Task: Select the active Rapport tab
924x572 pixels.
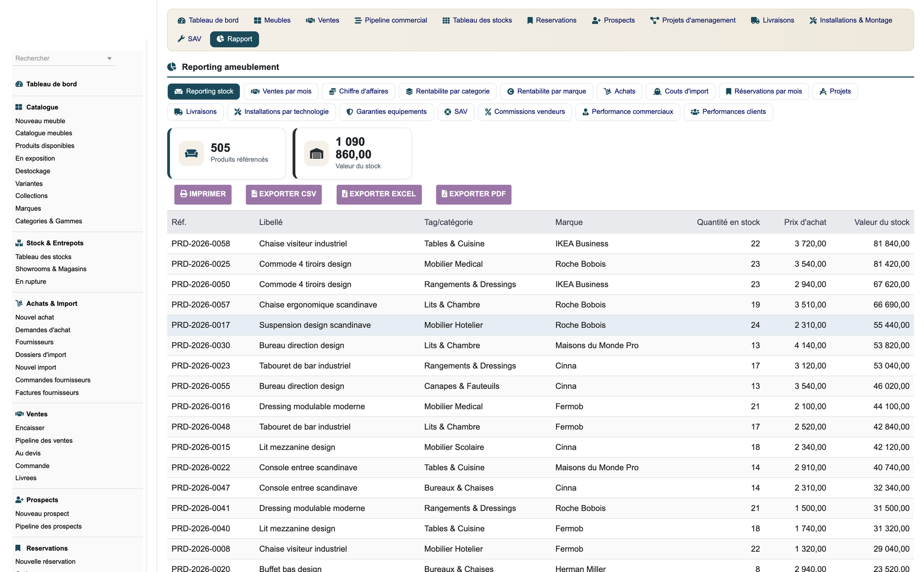Action: point(235,39)
